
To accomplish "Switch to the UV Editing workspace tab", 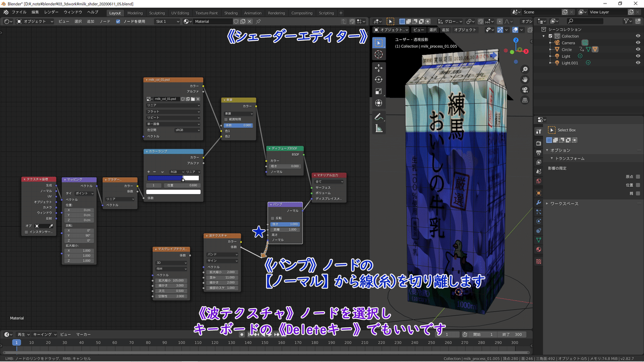I will [180, 13].
